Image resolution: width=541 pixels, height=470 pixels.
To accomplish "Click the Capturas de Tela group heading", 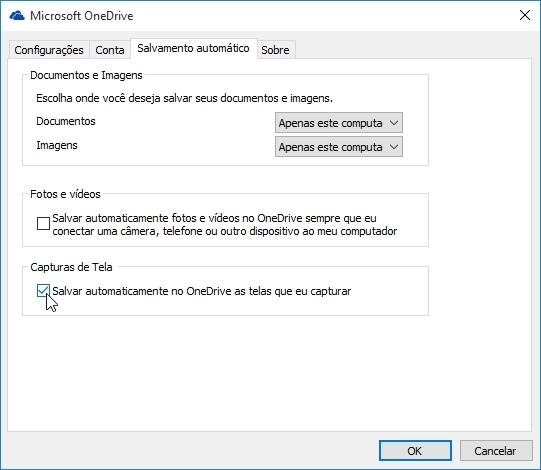I will [71, 267].
